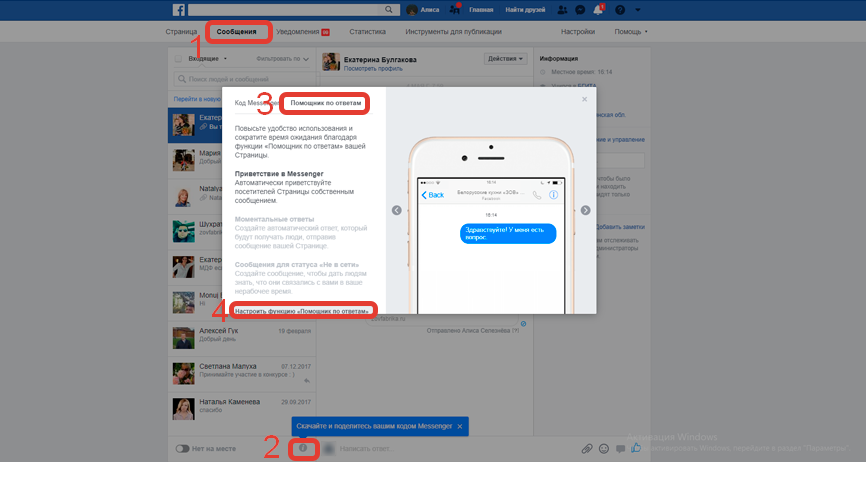Image resolution: width=866 pixels, height=499 pixels.
Task: Open conversation with Наталья Каменева
Action: pyautogui.click(x=242, y=409)
